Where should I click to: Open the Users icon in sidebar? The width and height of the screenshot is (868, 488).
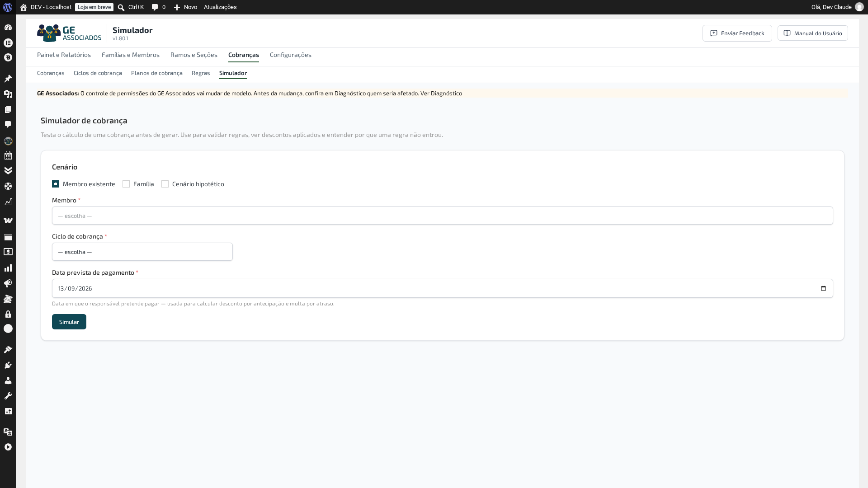click(x=8, y=380)
